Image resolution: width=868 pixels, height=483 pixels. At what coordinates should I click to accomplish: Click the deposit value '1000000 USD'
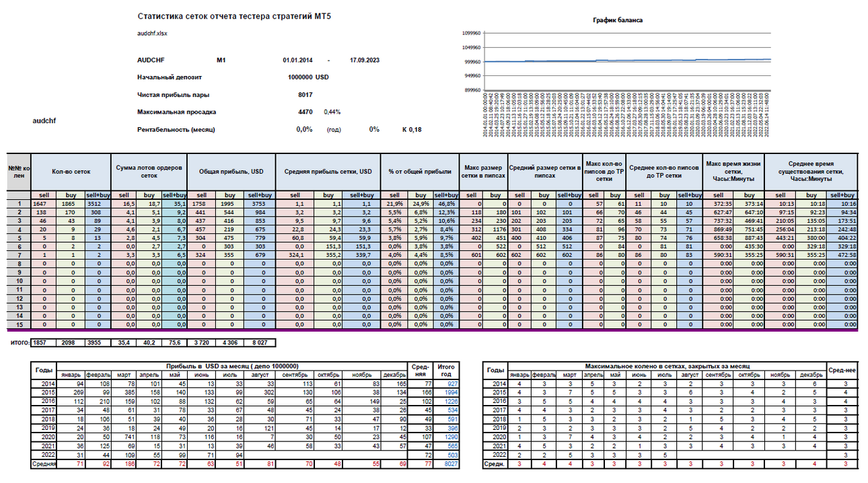coord(308,77)
